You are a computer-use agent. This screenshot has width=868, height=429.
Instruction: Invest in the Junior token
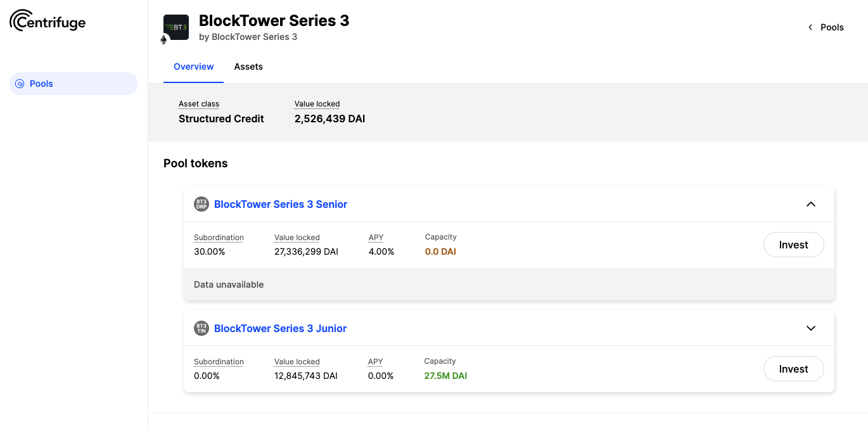coord(793,369)
